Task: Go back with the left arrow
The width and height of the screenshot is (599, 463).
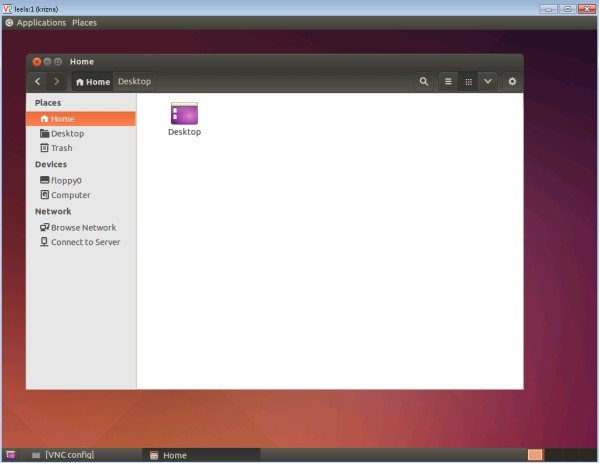Action: click(x=37, y=81)
